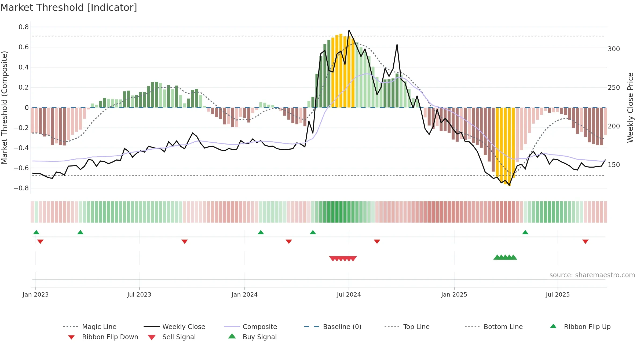Click the ribbon flip down marker near March 2024
This screenshot has height=362, width=644.
point(289,242)
